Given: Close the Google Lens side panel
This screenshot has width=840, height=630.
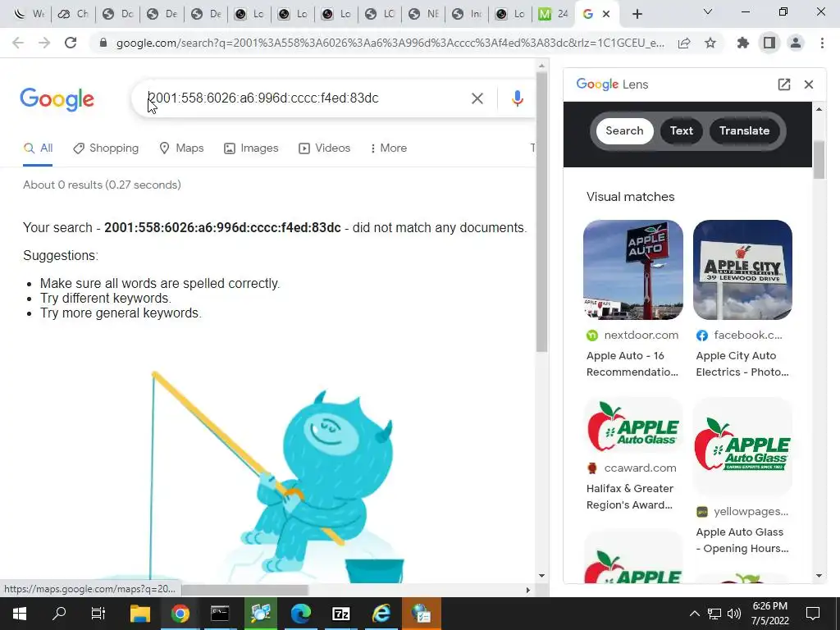Looking at the screenshot, I should tap(809, 84).
